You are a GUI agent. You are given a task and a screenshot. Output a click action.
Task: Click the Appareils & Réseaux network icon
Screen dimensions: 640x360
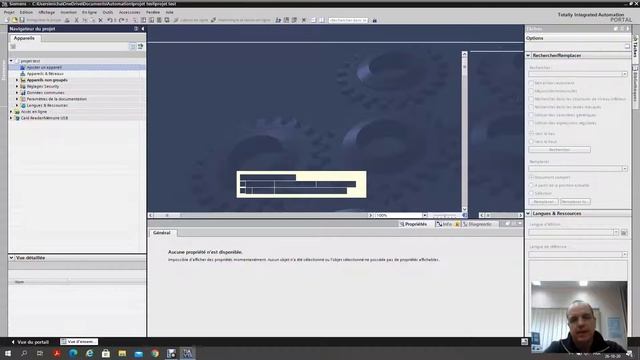(x=22, y=74)
